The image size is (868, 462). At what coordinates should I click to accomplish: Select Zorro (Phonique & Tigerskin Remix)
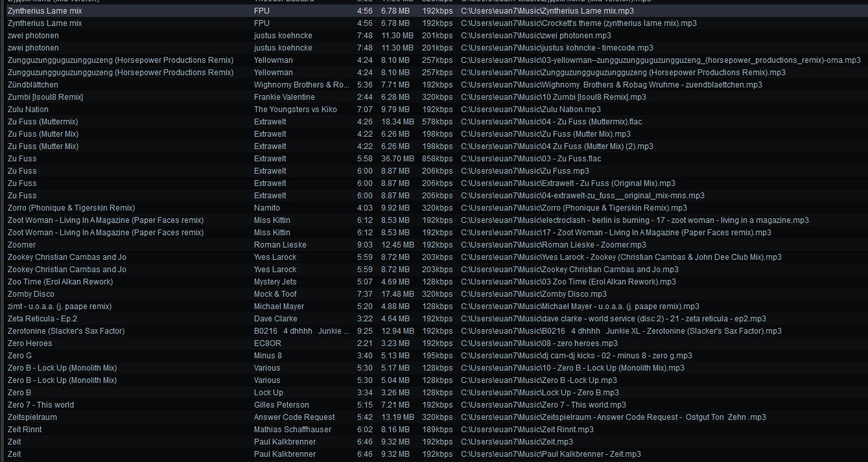click(71, 208)
